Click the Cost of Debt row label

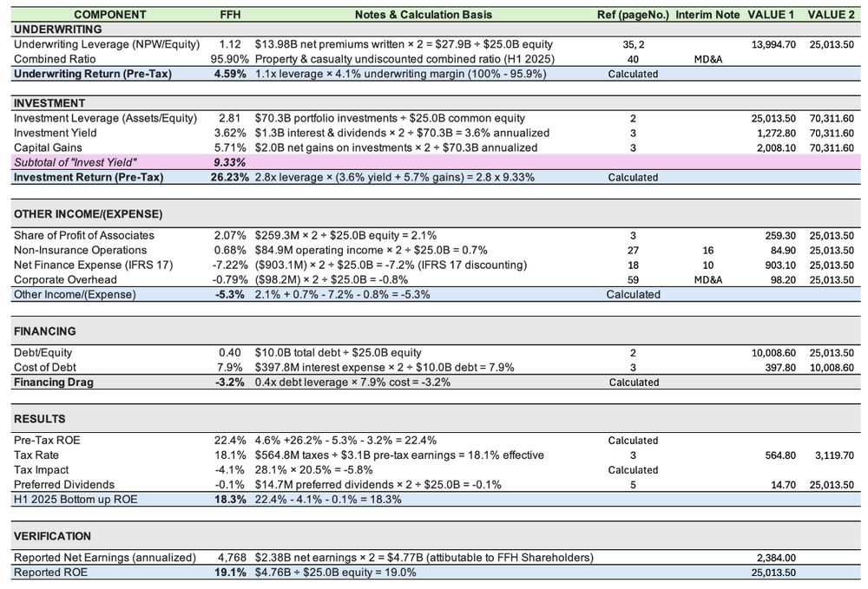(x=45, y=367)
